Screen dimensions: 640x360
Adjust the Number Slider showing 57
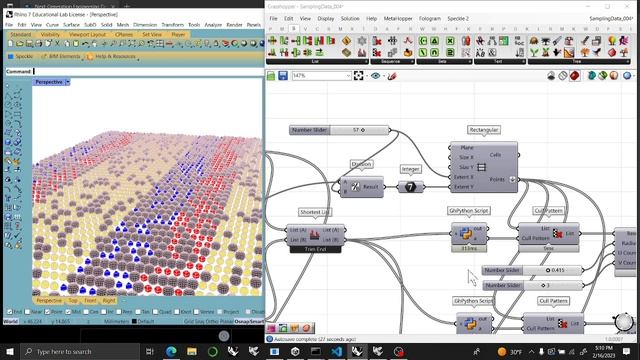pos(340,130)
